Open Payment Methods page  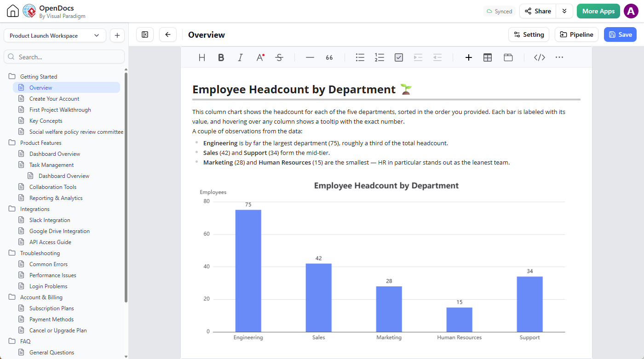[x=51, y=319]
